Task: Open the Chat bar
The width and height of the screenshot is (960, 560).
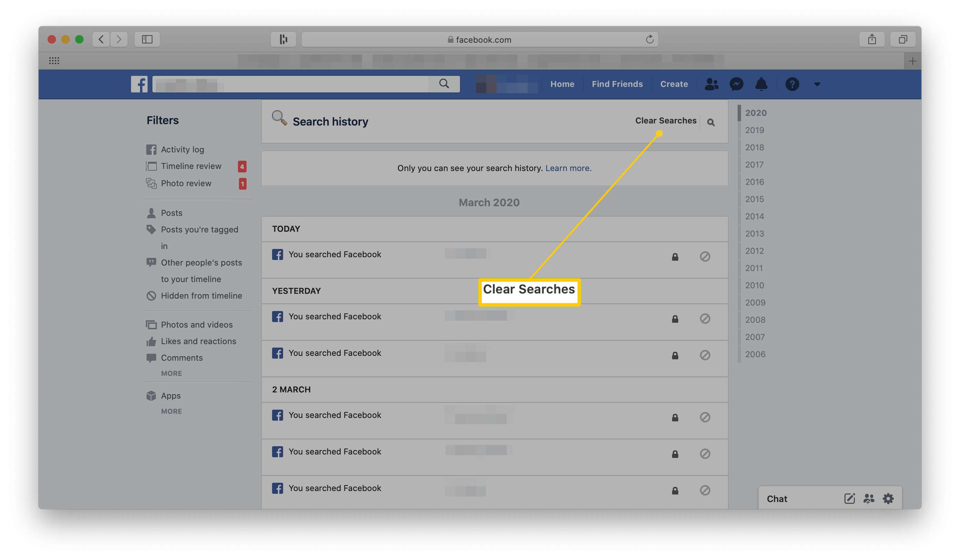Action: 777,499
